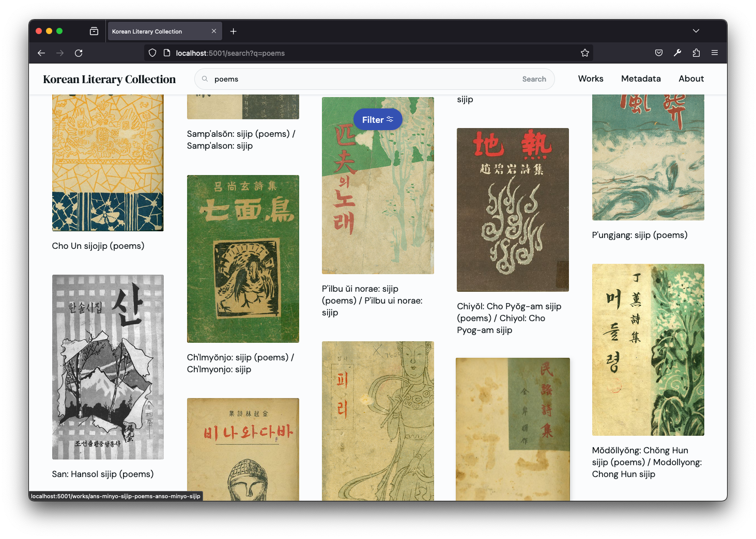This screenshot has height=539, width=756.
Task: Bookmark this page with the star icon
Action: (584, 53)
